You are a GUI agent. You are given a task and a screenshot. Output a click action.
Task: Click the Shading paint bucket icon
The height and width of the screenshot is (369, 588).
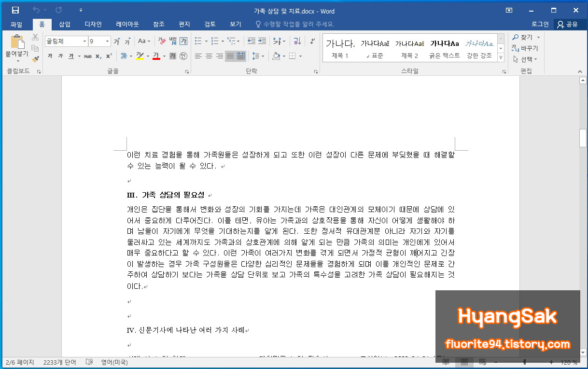click(x=276, y=57)
